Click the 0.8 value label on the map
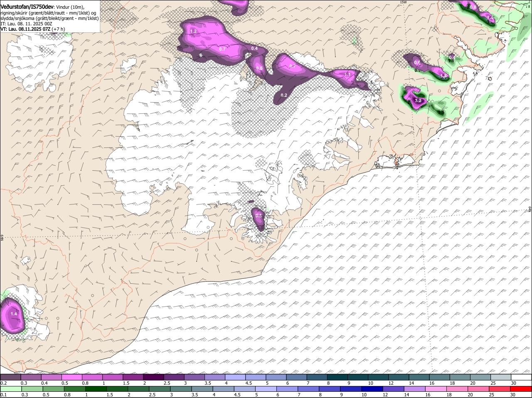 pos(473,7)
